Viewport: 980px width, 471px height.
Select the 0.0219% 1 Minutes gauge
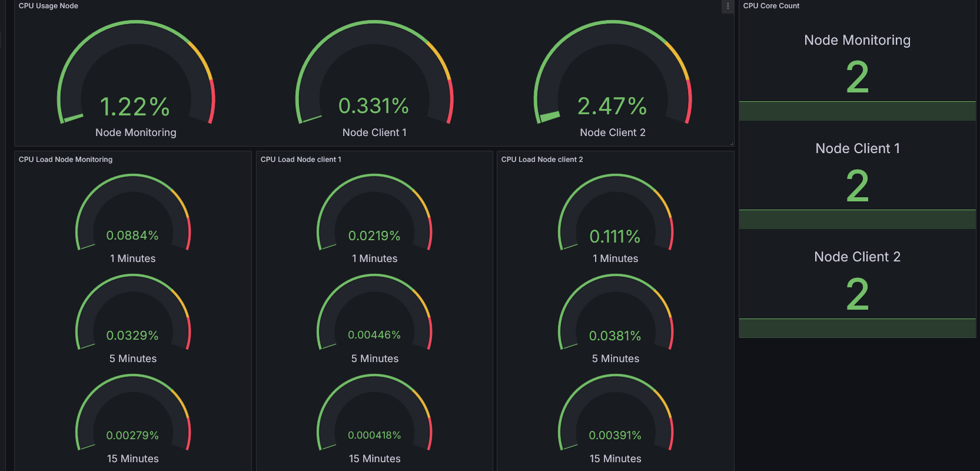click(374, 235)
